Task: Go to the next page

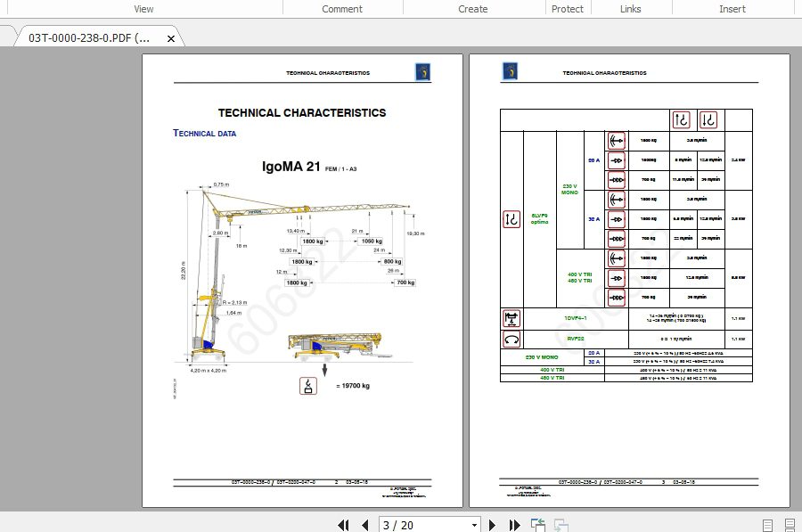Action: pyautogui.click(x=493, y=525)
